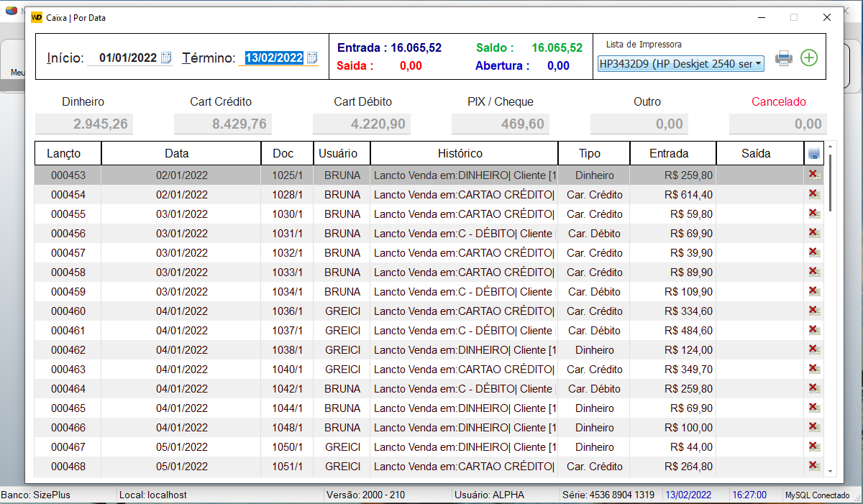863x504 pixels.
Task: Delete entry 000458 with its red X icon
Action: 814,272
